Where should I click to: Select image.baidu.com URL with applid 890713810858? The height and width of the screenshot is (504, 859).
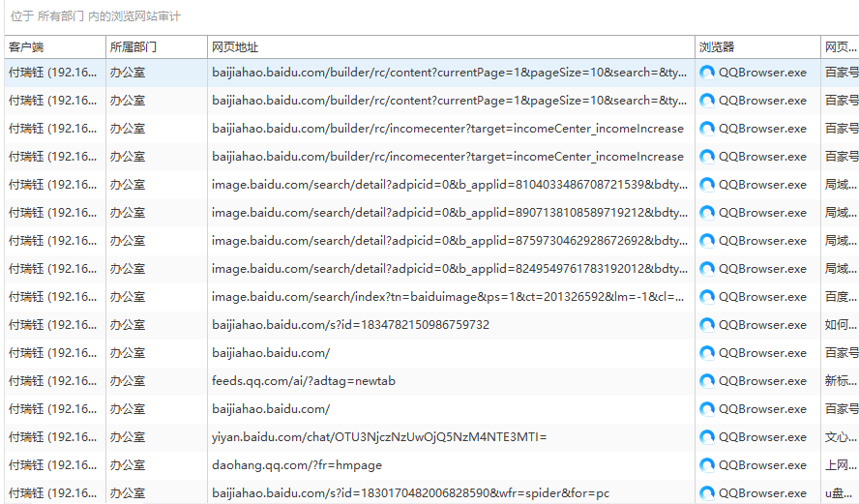tap(449, 213)
